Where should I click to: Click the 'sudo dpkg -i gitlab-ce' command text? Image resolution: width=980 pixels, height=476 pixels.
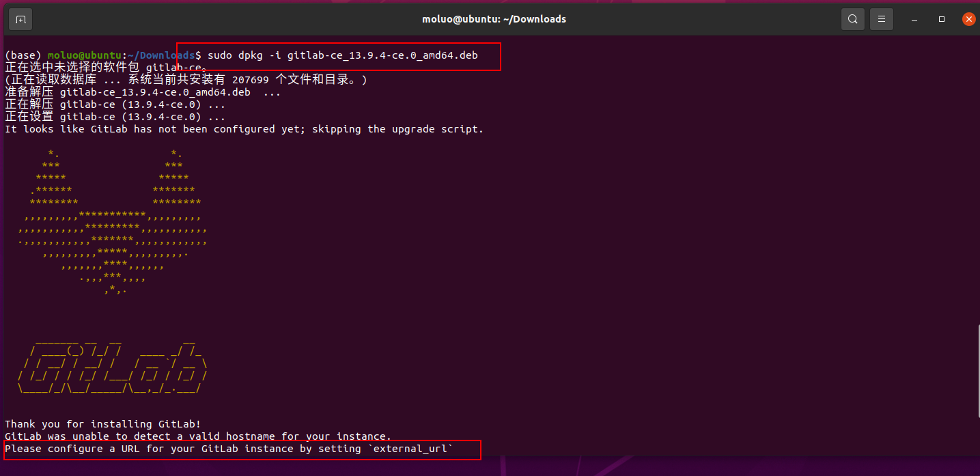343,55
